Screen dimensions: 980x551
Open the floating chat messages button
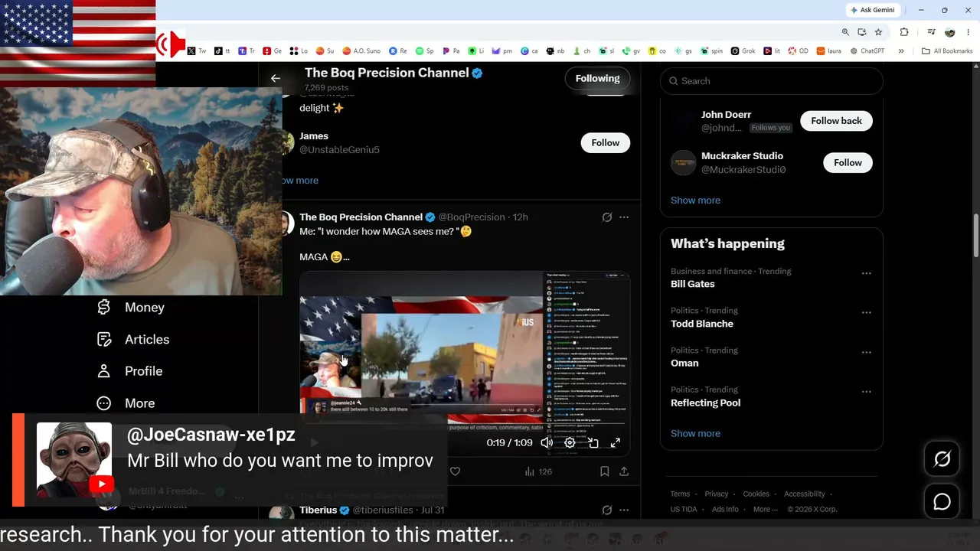point(942,501)
